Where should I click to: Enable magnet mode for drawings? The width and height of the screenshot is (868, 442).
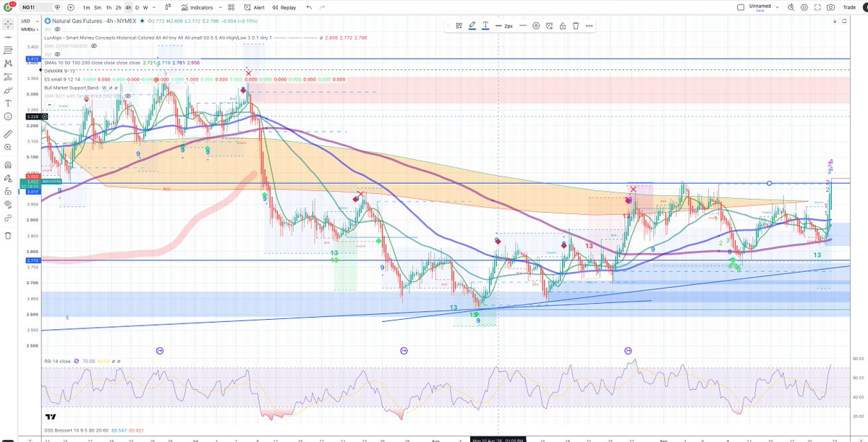click(x=9, y=165)
